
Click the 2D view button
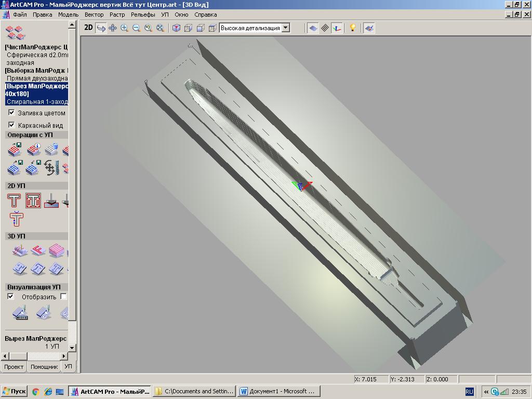point(89,28)
